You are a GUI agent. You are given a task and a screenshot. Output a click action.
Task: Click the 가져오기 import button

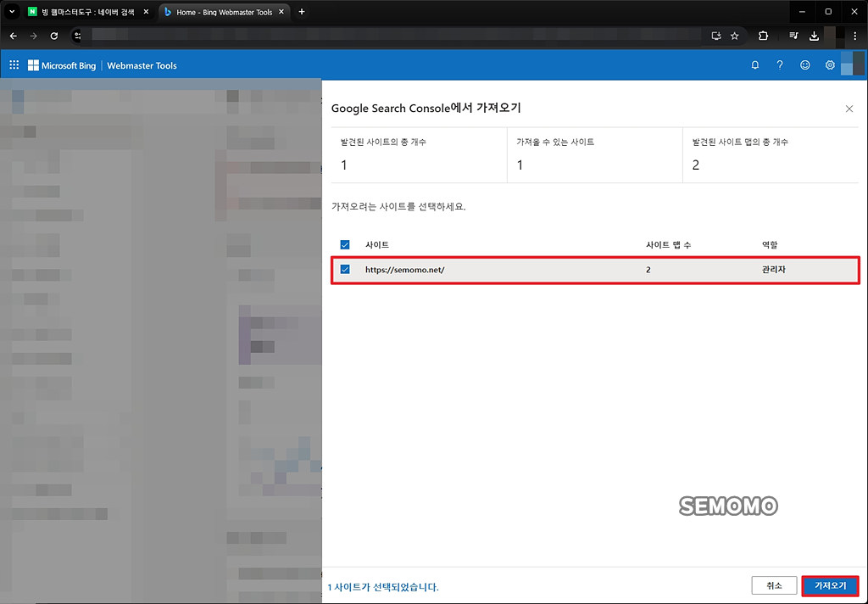point(831,585)
